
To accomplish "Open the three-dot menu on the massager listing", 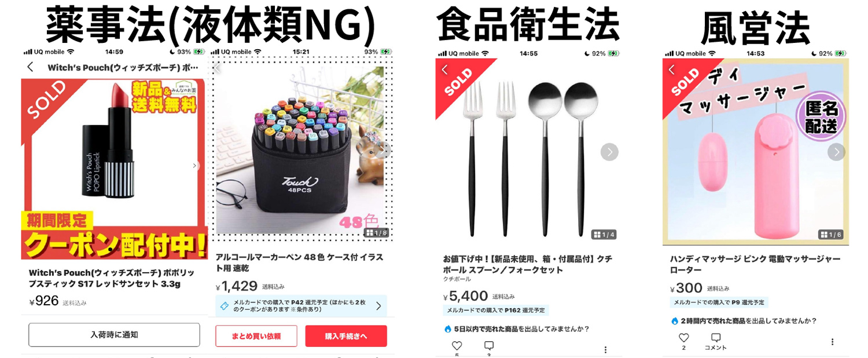I will tap(832, 342).
